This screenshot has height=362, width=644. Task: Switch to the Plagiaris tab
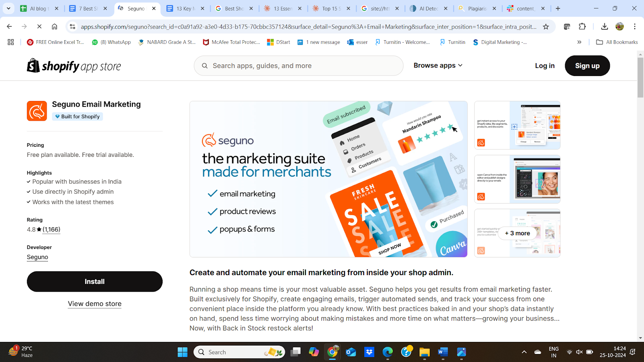[477, 8]
